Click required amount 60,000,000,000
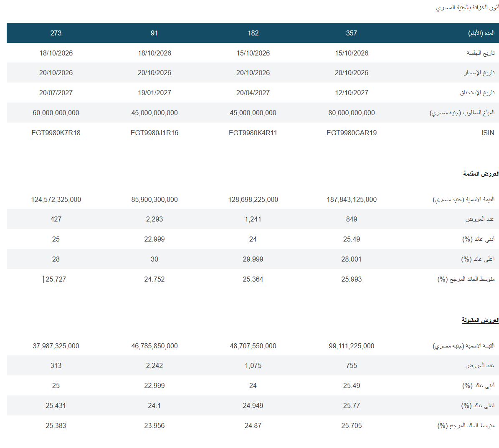This screenshot has height=448, width=499. click(56, 113)
